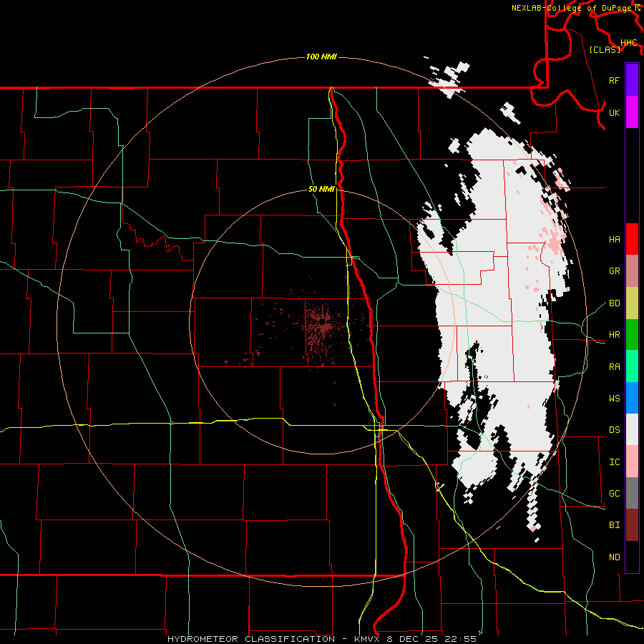Click the red HA legend swatch

click(632, 239)
